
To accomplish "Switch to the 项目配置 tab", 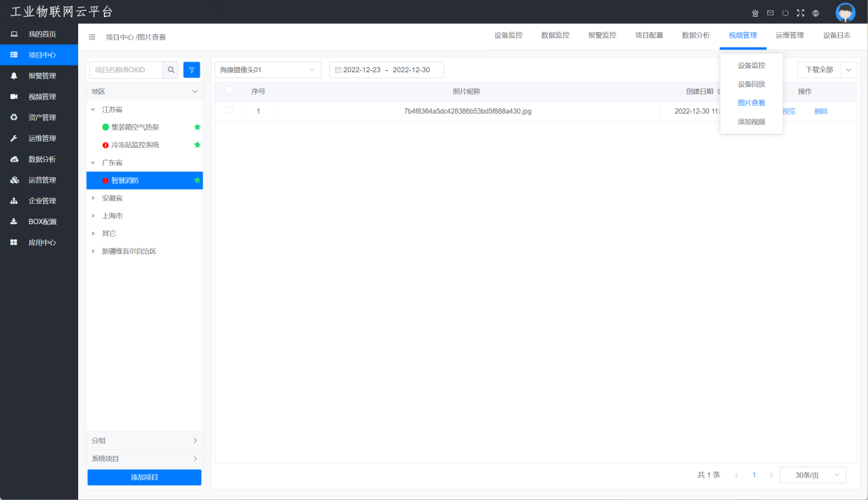I will click(649, 35).
